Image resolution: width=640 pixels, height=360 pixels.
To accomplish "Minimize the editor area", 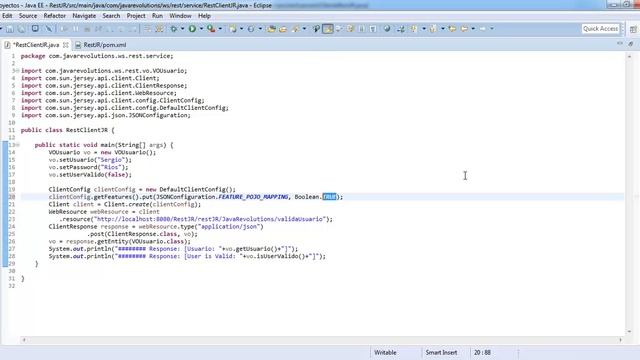I will pyautogui.click(x=620, y=43).
